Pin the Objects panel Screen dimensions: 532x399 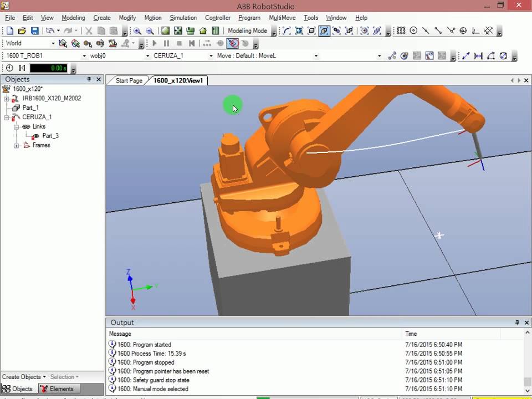pos(89,79)
